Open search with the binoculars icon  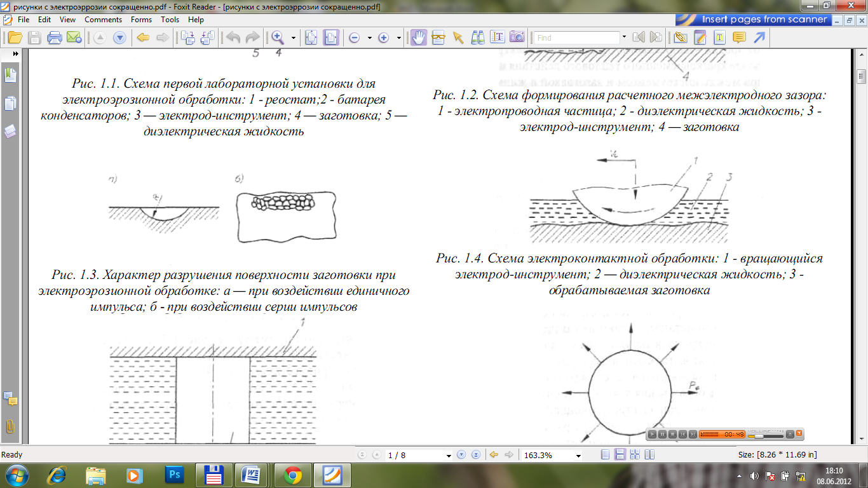pyautogui.click(x=478, y=37)
